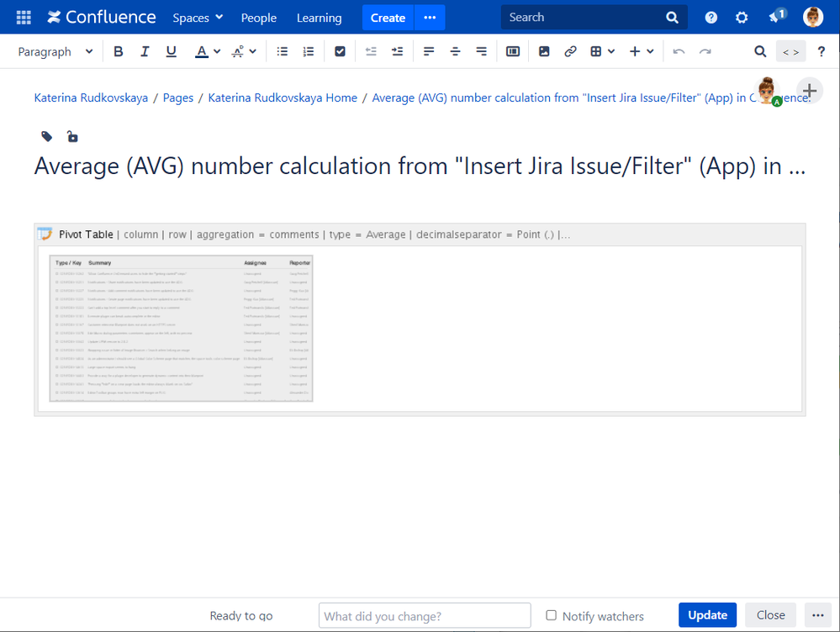Open page layout sections tool

(x=513, y=51)
